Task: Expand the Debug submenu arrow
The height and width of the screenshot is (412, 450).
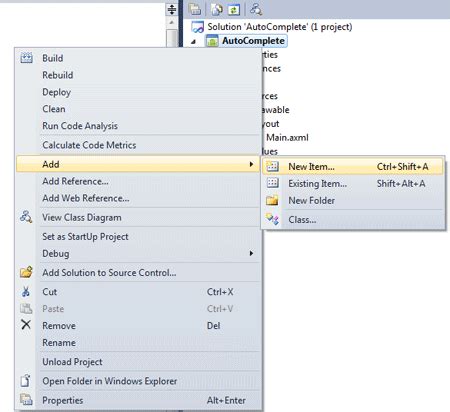Action: tap(251, 253)
